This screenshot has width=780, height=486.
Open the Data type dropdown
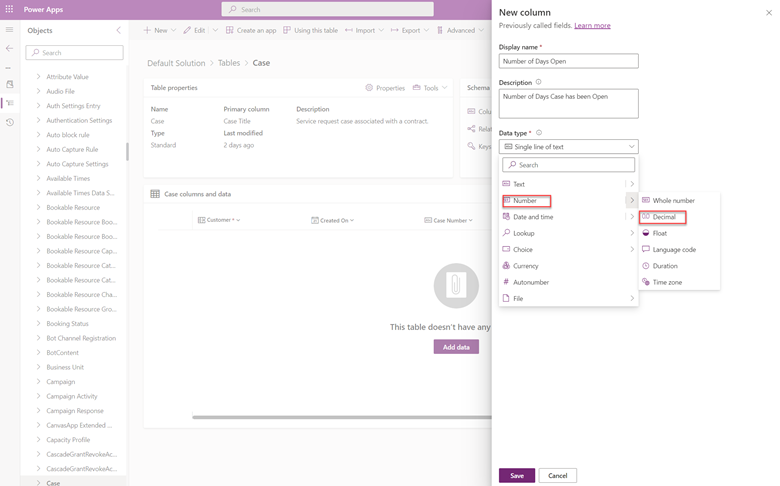568,147
